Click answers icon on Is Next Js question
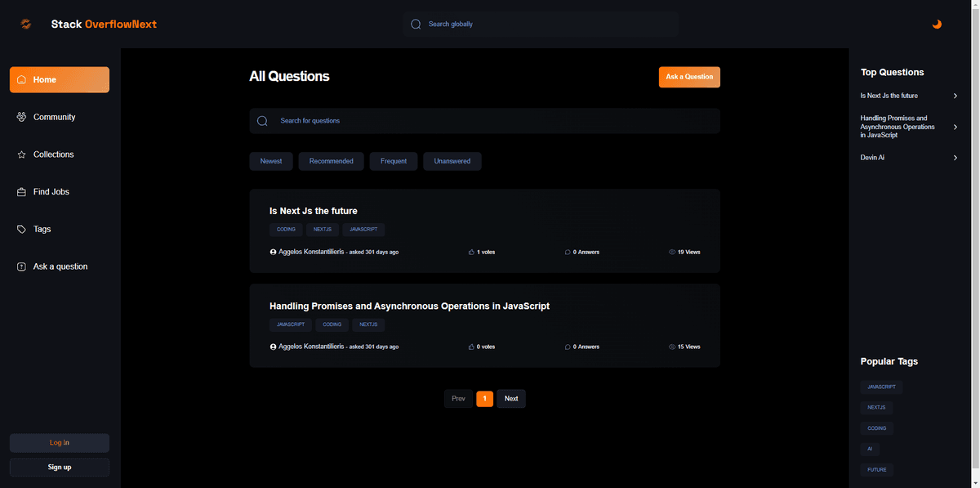This screenshot has width=980, height=488. click(568, 252)
